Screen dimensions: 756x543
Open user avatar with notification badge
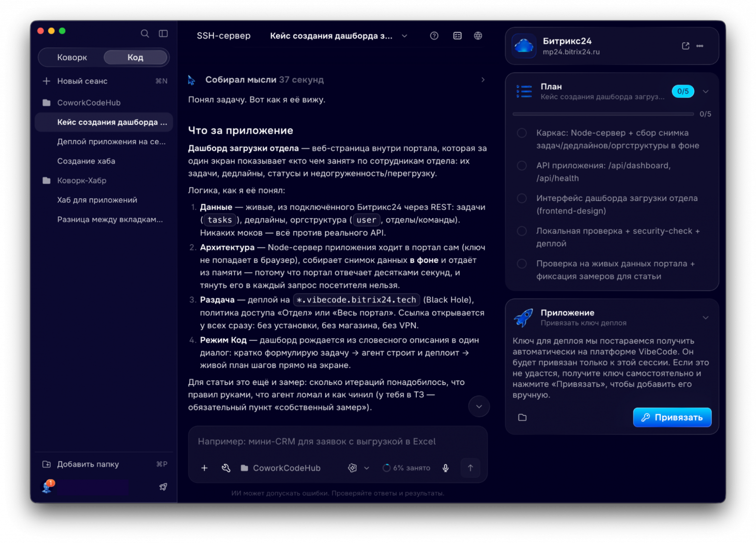tap(47, 486)
